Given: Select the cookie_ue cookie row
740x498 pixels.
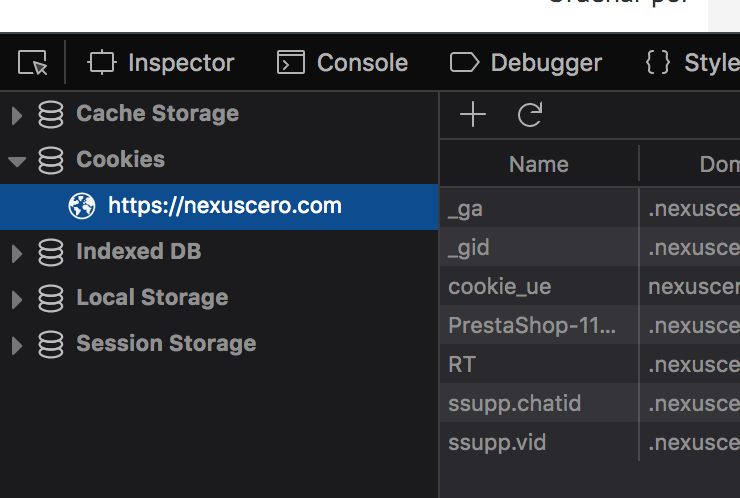Looking at the screenshot, I should 590,286.
